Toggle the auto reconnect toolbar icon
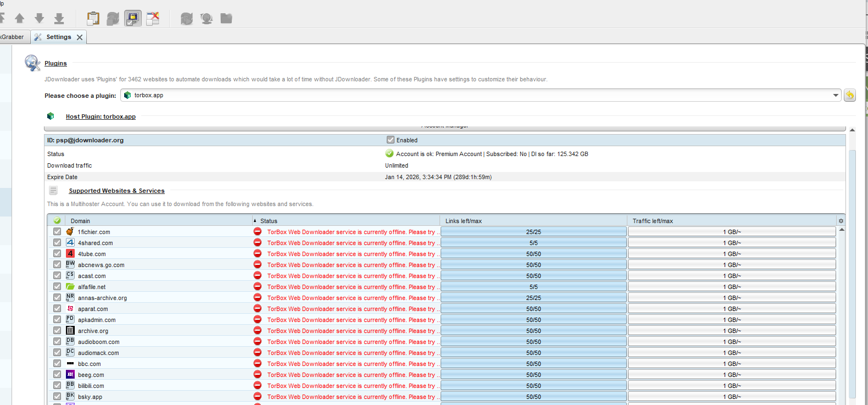Image resolution: width=868 pixels, height=405 pixels. (x=113, y=19)
